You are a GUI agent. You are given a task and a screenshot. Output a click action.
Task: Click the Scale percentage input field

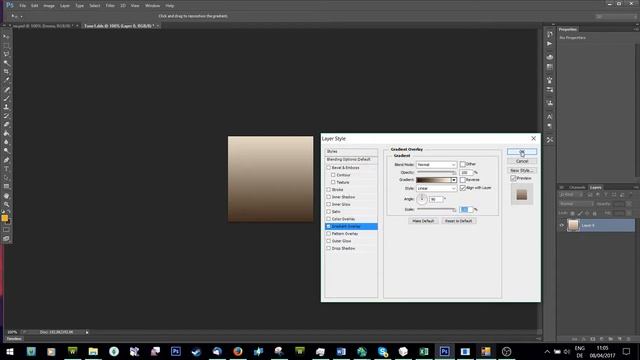coord(466,209)
